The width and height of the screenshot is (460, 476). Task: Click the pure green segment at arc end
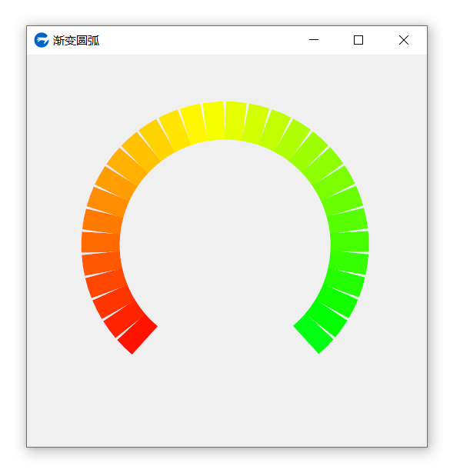point(313,335)
